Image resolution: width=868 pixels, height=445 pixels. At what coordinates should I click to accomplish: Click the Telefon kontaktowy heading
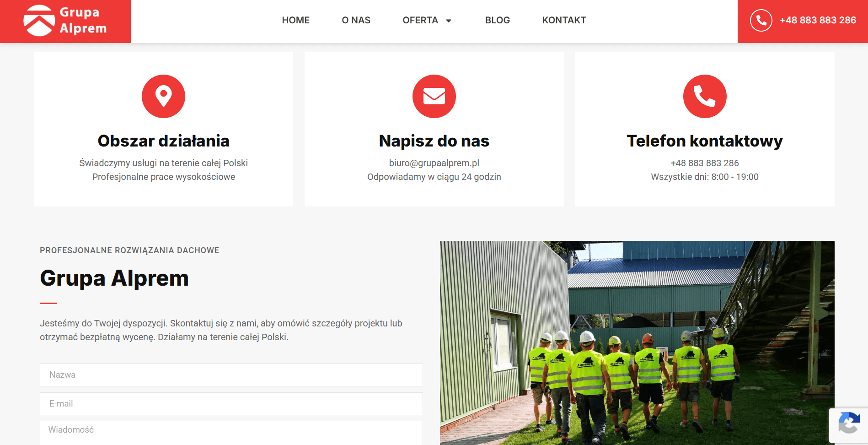point(705,141)
